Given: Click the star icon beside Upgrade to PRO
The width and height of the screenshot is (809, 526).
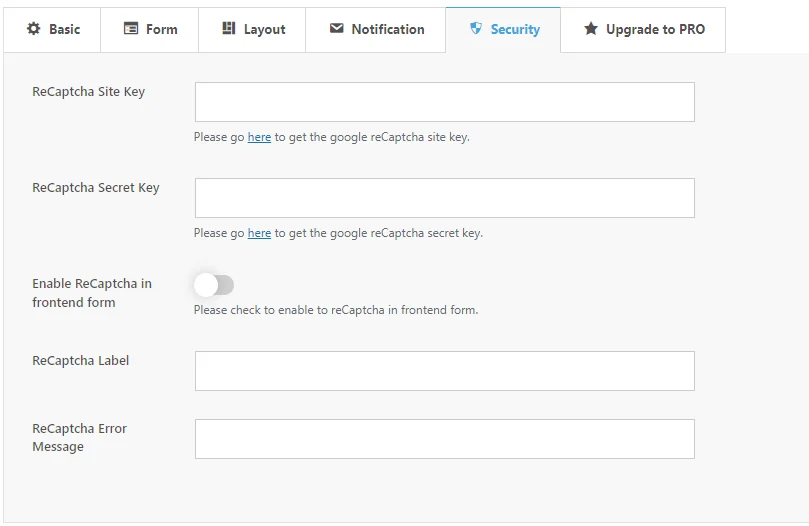Looking at the screenshot, I should 591,29.
